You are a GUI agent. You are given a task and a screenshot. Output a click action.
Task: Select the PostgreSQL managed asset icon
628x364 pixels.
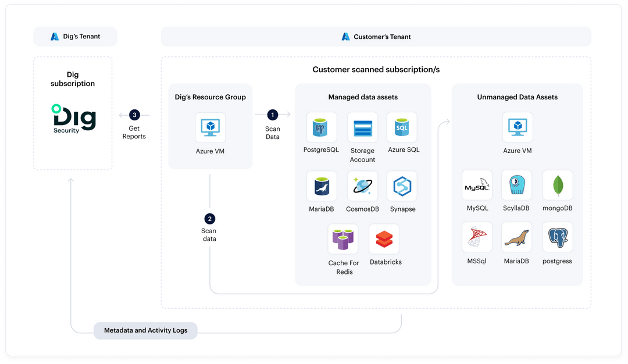point(321,127)
